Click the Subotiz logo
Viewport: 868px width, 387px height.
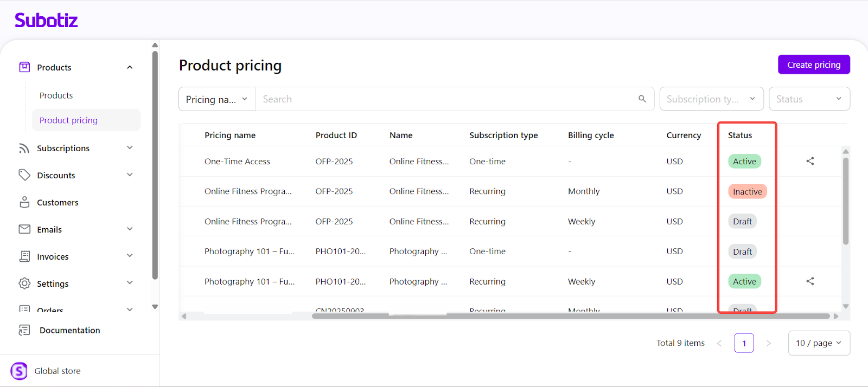click(x=46, y=21)
